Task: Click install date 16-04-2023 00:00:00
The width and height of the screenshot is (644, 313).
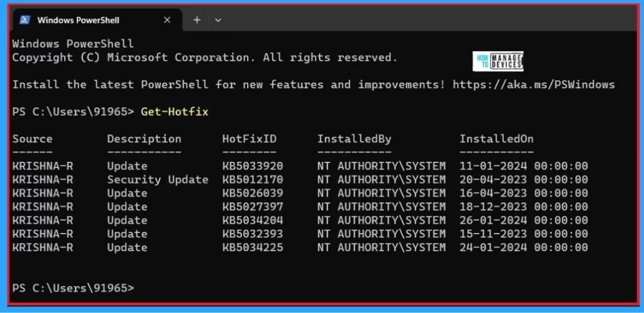Action: [524, 193]
